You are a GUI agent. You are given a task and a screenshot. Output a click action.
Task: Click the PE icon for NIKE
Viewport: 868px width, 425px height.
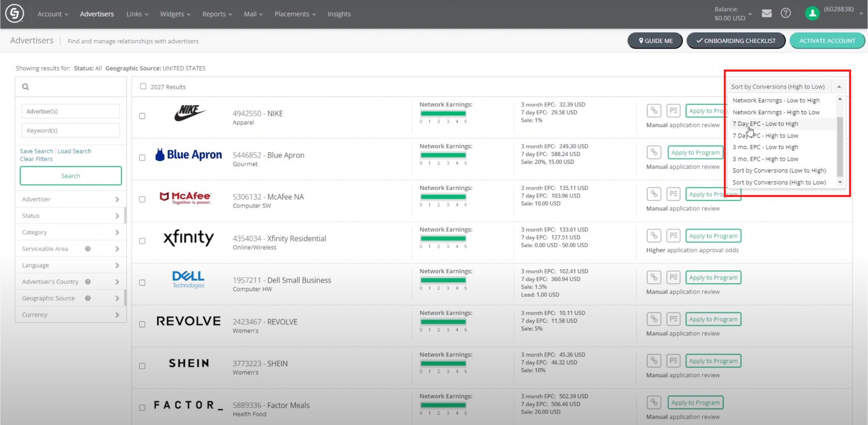point(673,111)
